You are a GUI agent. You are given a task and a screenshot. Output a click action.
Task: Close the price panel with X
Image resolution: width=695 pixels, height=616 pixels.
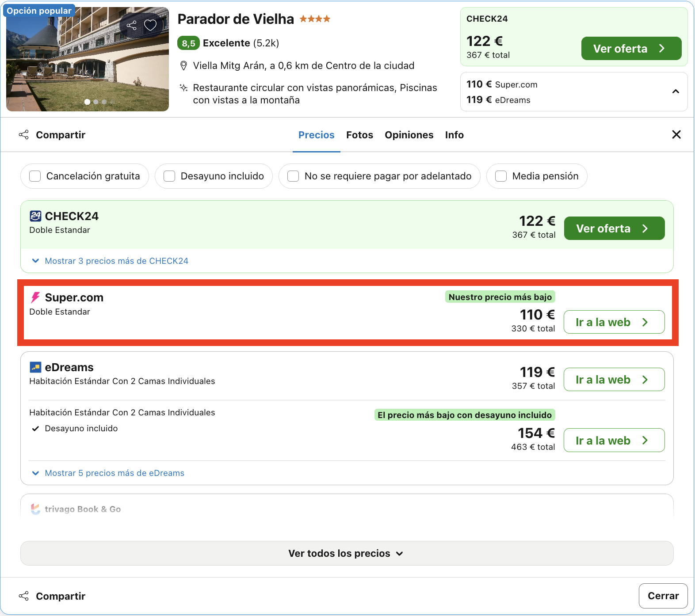676,134
